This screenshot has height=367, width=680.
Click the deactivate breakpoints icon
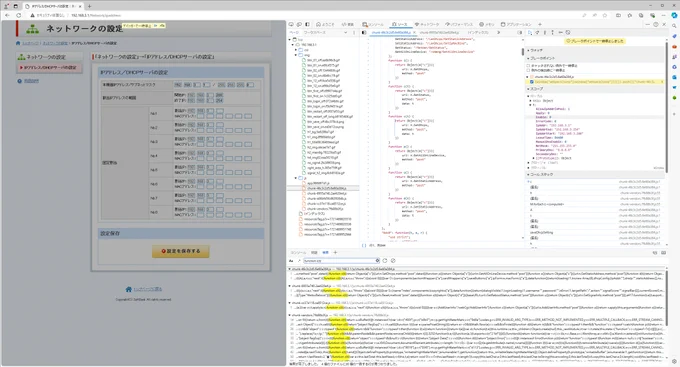[x=568, y=32]
